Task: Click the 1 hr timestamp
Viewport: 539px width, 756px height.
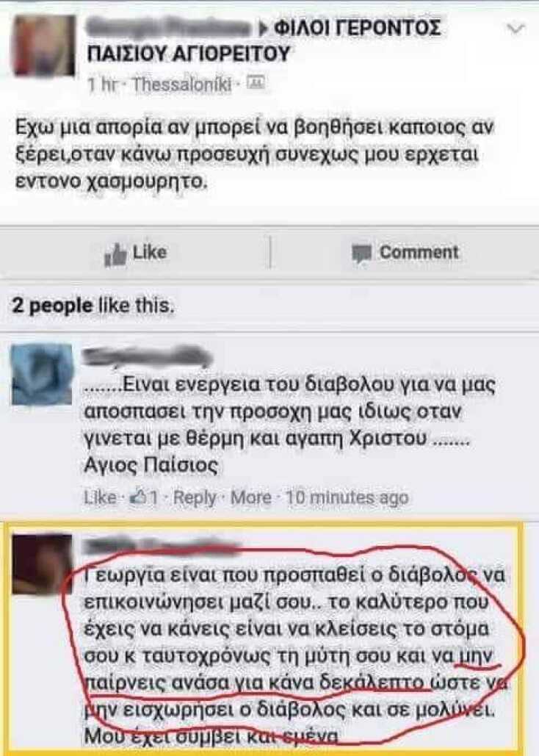Action: [102, 85]
